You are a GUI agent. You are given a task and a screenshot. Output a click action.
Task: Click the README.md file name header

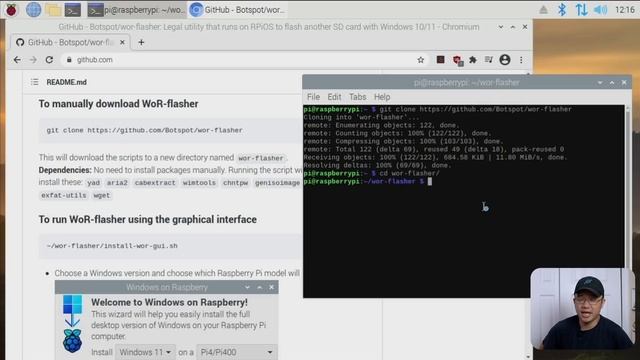pyautogui.click(x=67, y=82)
